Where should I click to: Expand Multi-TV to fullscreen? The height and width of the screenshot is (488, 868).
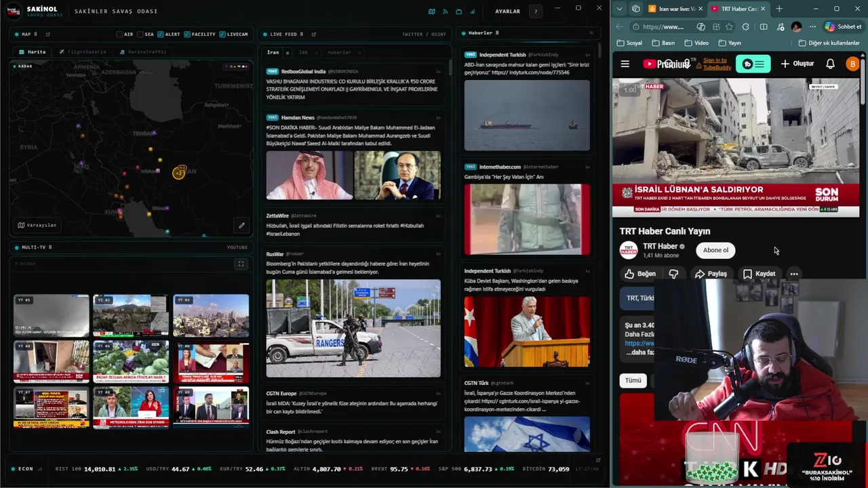(x=241, y=264)
